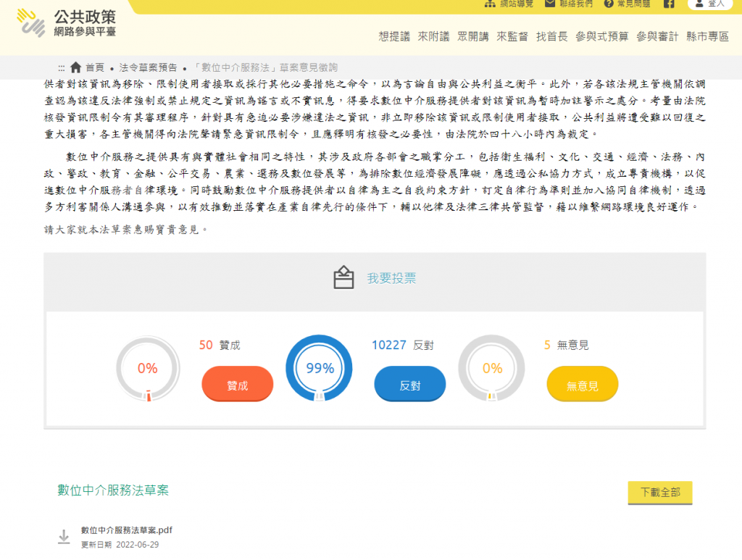Viewport: 742px width, 560px height.
Task: Open 聯絡我們 contact link
Action: [568, 4]
